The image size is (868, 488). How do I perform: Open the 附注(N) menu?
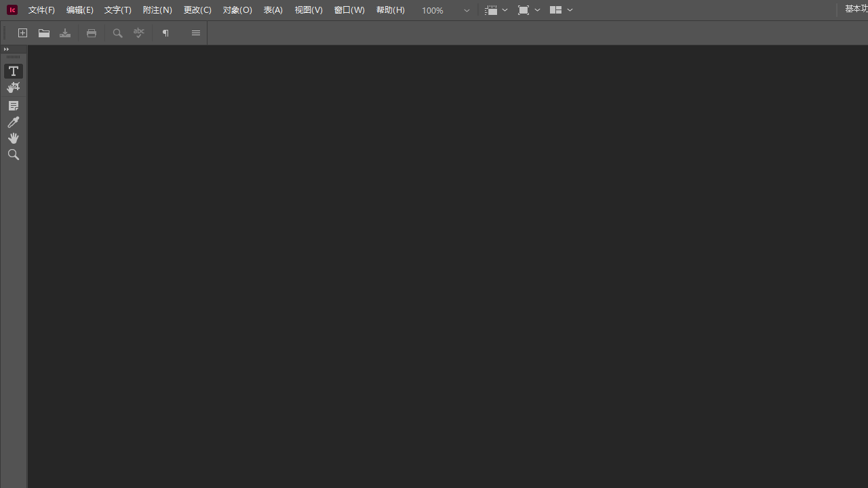point(157,10)
